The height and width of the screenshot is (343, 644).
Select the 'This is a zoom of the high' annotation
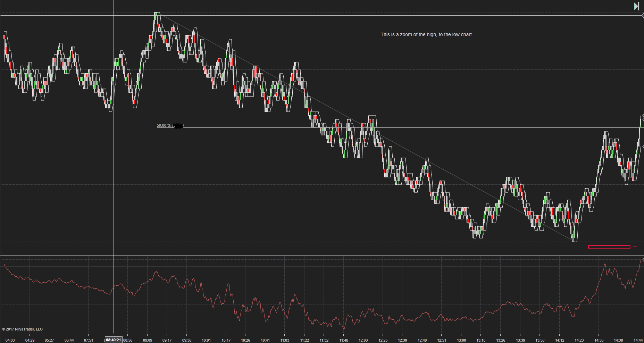click(x=426, y=34)
